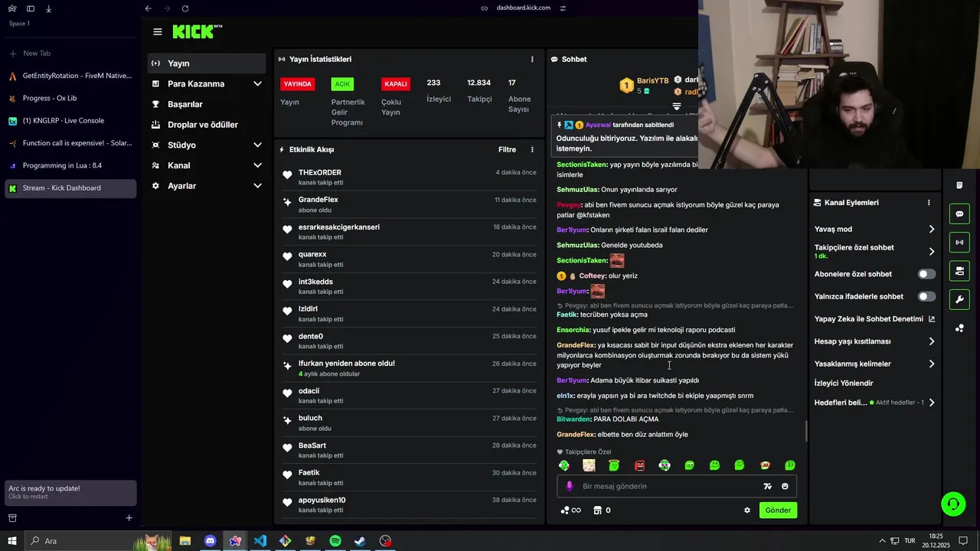Open Etkinlik Akışı three-dot menu
The width and height of the screenshot is (980, 551).
point(532,149)
